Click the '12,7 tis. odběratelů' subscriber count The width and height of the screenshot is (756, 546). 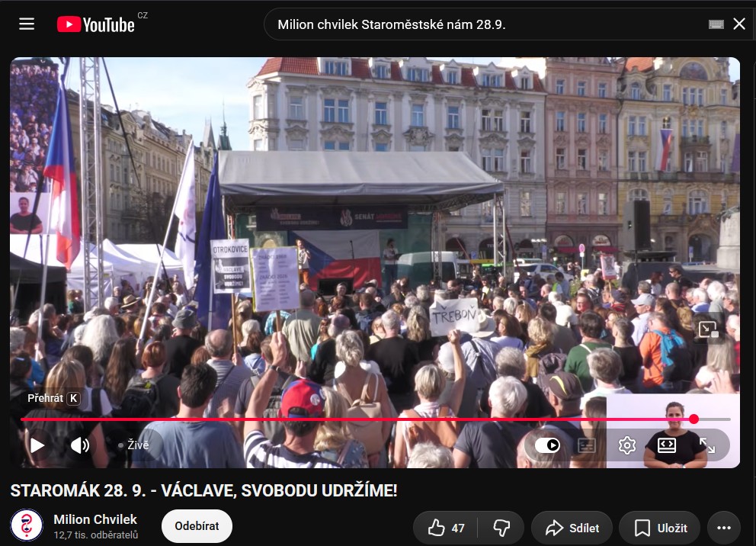96,535
